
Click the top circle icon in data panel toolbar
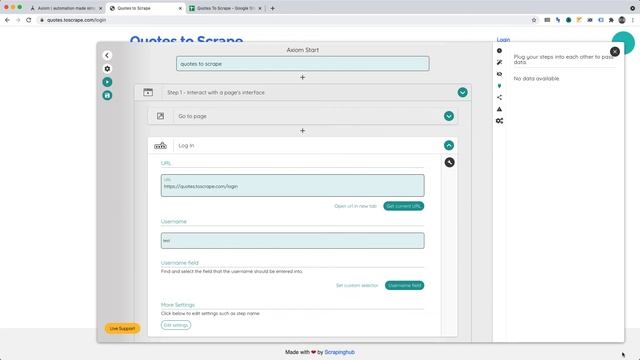click(x=499, y=51)
